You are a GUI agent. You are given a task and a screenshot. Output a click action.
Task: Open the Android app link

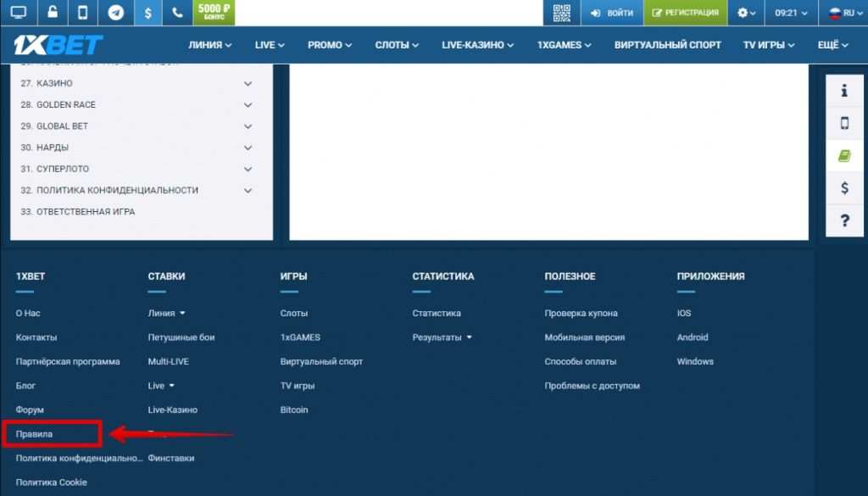(692, 337)
